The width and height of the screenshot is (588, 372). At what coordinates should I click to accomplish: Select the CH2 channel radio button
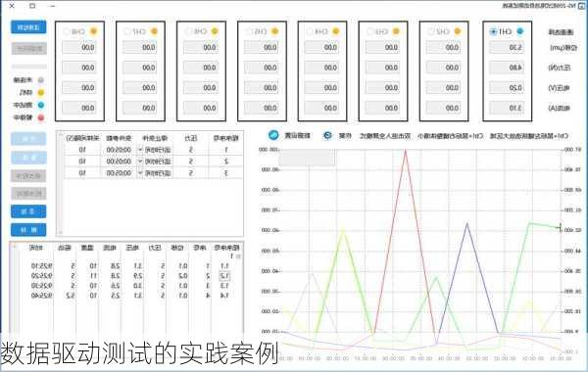(431, 31)
